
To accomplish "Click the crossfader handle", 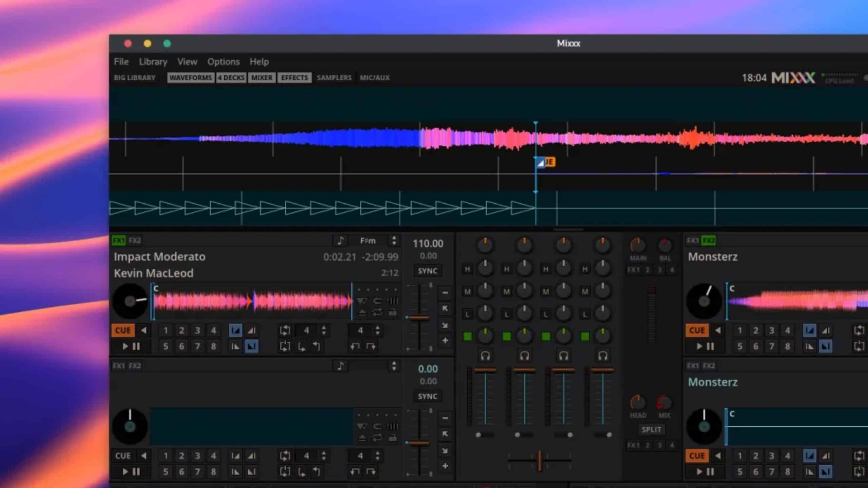I will (x=539, y=460).
